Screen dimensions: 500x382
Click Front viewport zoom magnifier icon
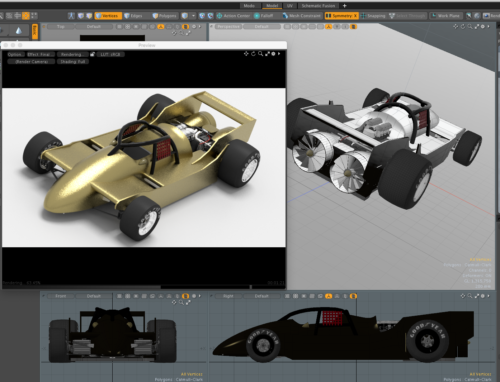click(x=181, y=302)
